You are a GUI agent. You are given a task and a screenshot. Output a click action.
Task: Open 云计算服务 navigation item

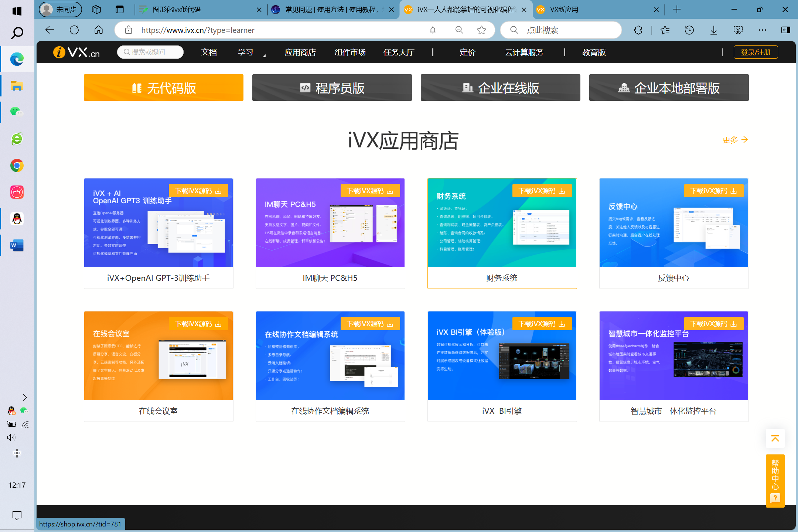(x=524, y=52)
